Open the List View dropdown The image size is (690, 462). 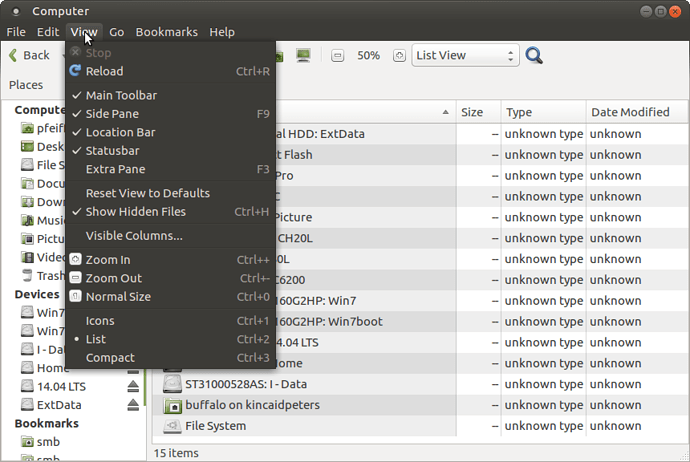coord(466,56)
